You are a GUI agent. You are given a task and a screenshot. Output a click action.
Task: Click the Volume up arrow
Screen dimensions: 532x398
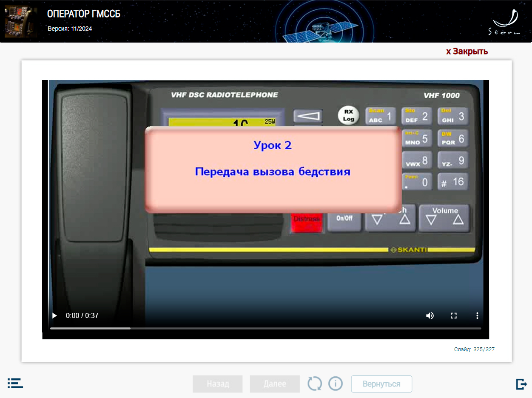[458, 220]
